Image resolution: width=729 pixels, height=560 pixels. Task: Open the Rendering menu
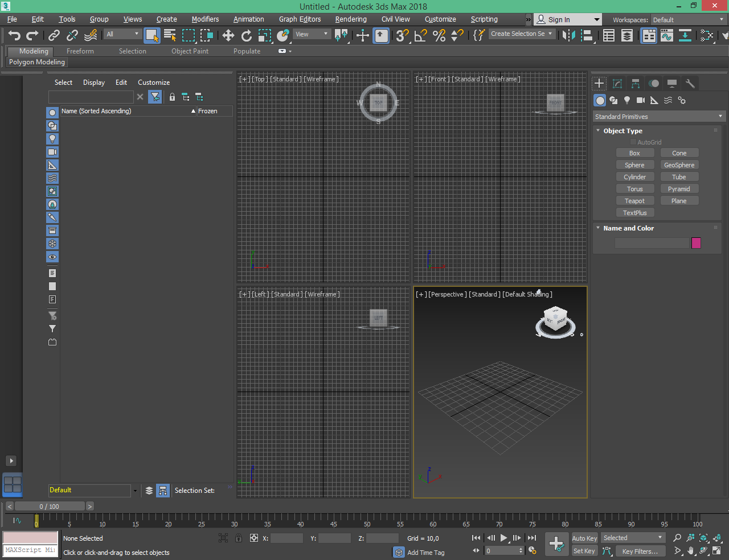click(x=351, y=19)
